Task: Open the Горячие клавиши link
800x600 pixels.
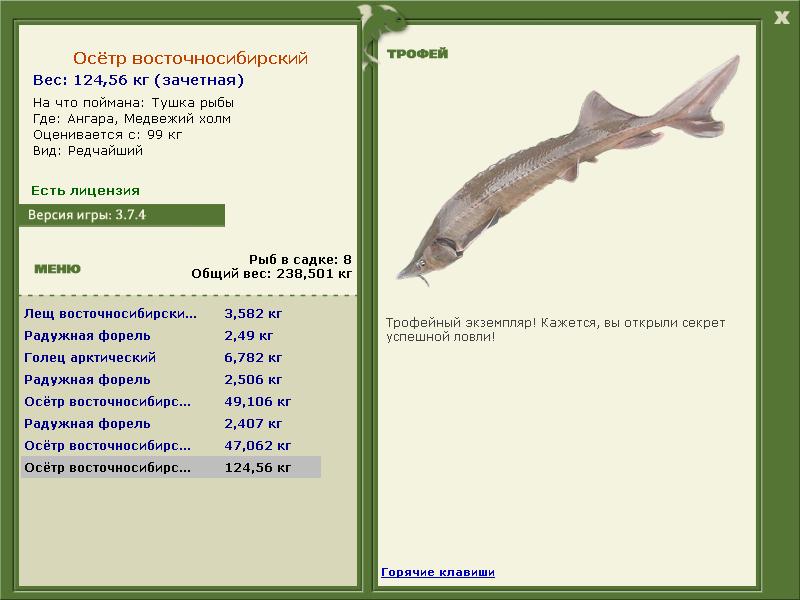Action: pos(438,572)
